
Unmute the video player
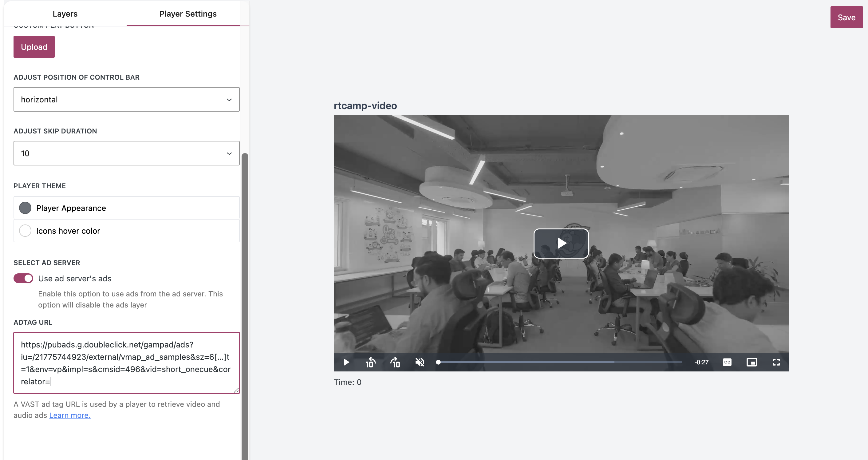420,362
